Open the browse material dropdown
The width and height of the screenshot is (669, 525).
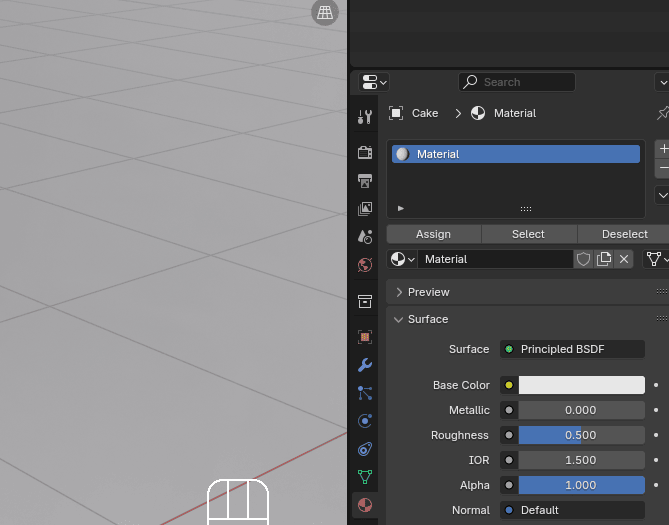tap(402, 259)
